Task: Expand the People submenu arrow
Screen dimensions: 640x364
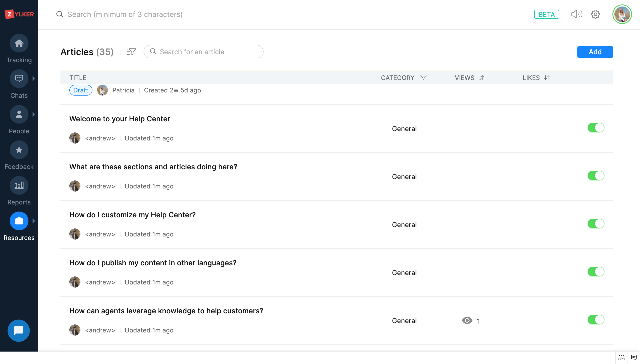Action: [34, 114]
